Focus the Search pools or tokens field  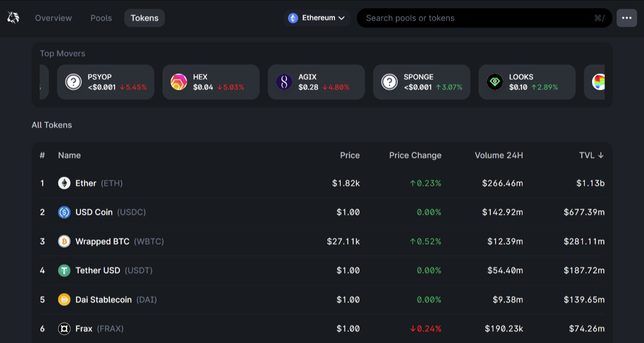coord(484,18)
